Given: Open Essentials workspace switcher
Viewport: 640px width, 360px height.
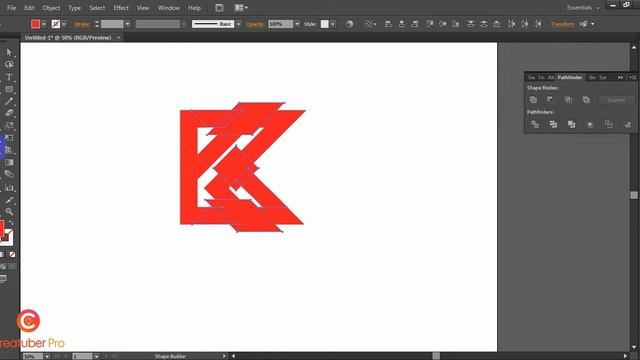Looking at the screenshot, I should click(583, 7).
